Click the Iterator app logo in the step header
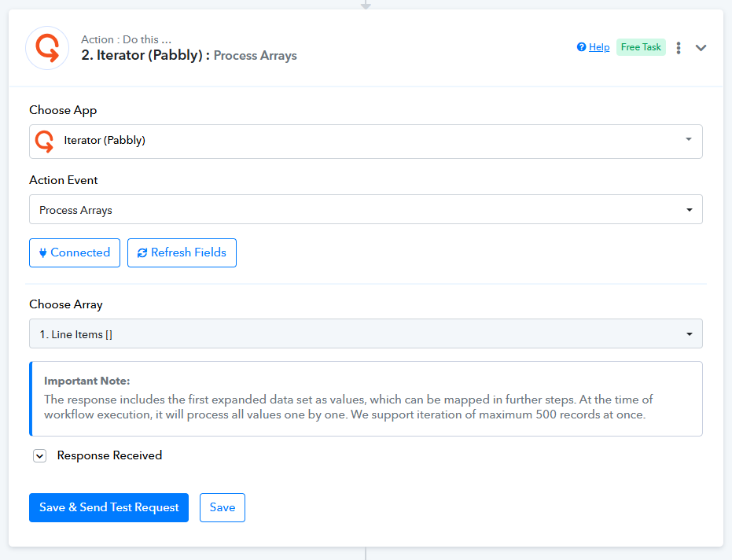 pos(47,48)
